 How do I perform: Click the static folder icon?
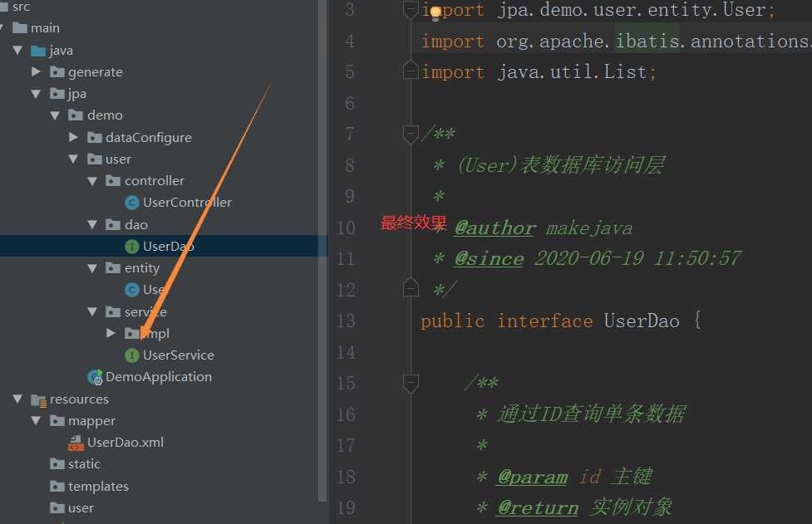pos(57,464)
